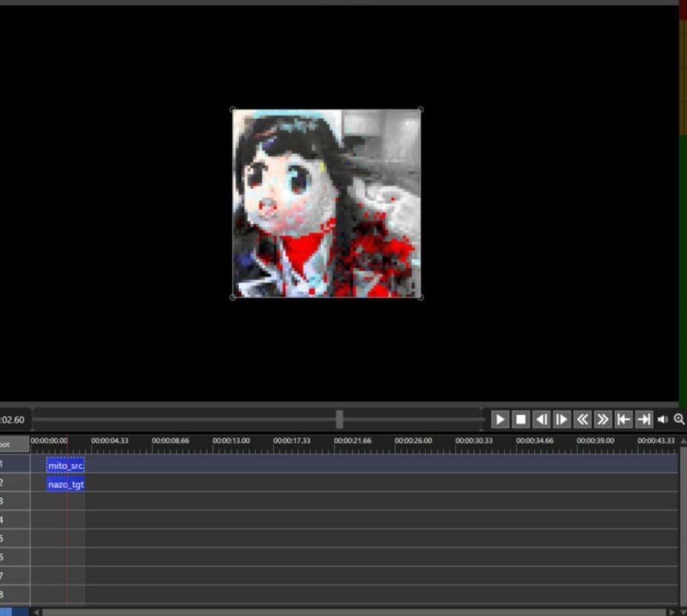Click the magnifier zoom icon
The width and height of the screenshot is (687, 616).
679,419
